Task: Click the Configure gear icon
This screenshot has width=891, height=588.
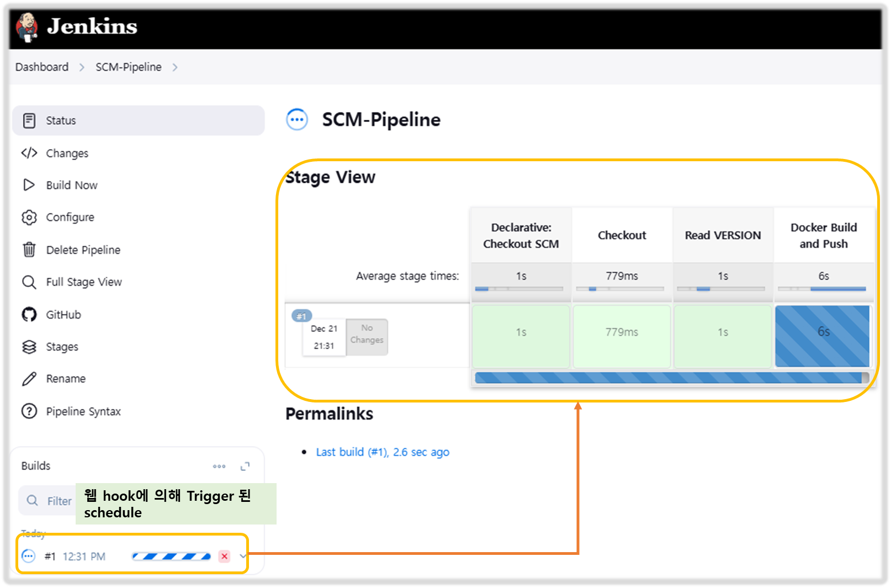Action: (29, 218)
